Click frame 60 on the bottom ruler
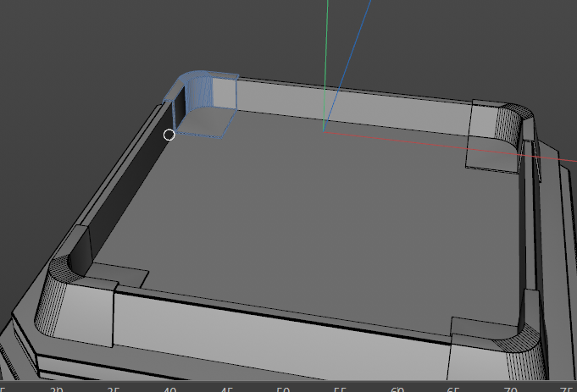Image resolution: width=577 pixels, height=392 pixels. tap(397, 389)
